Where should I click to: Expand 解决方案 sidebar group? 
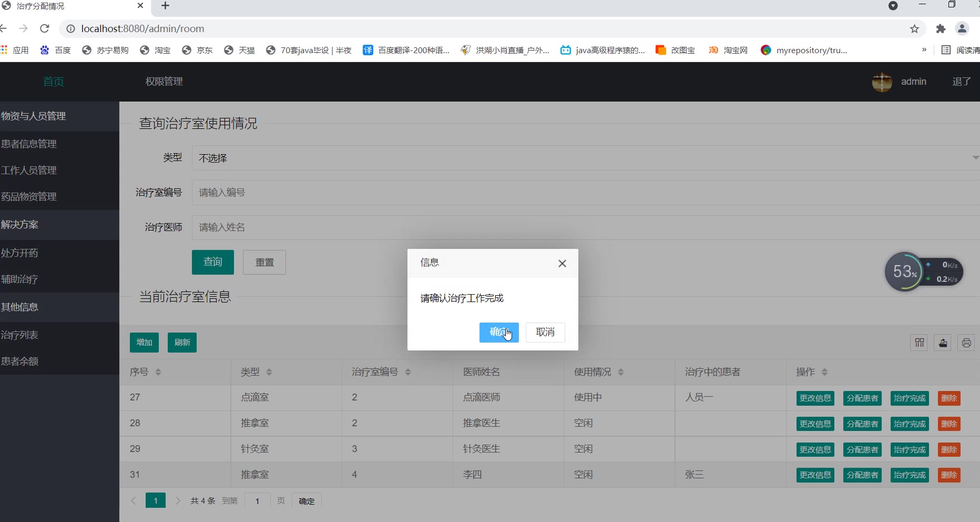59,225
